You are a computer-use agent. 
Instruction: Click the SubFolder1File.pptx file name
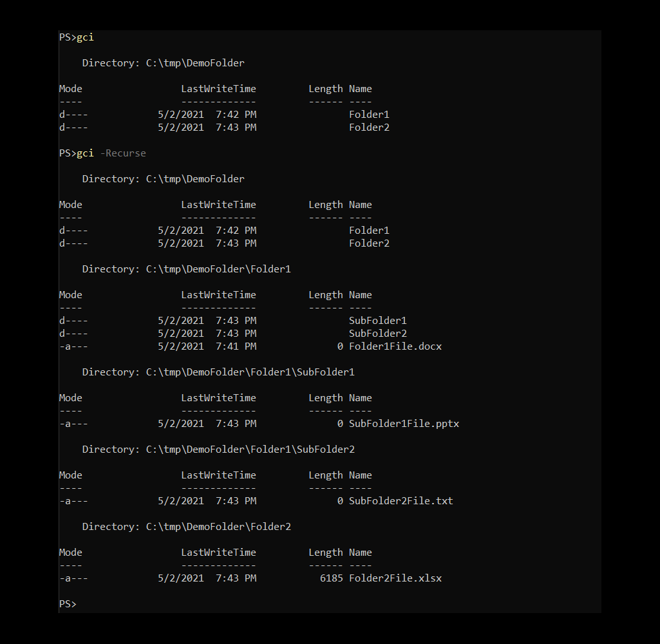click(x=404, y=423)
